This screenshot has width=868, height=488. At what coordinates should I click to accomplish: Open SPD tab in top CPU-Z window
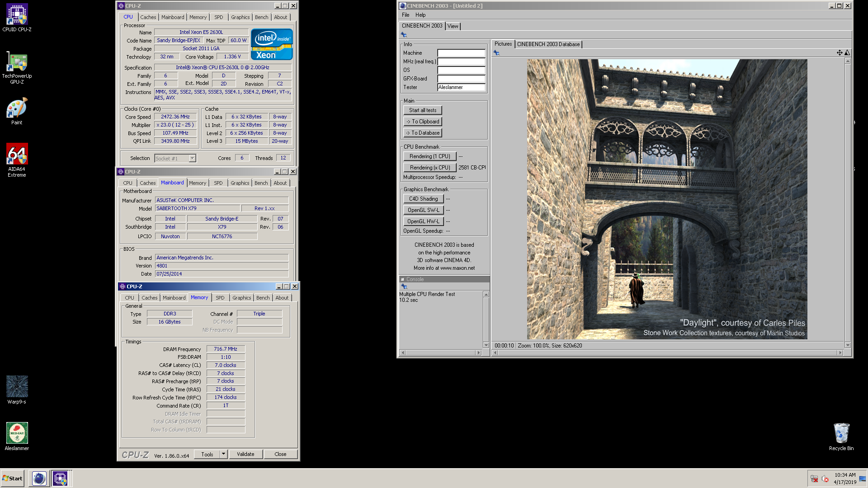click(x=219, y=17)
